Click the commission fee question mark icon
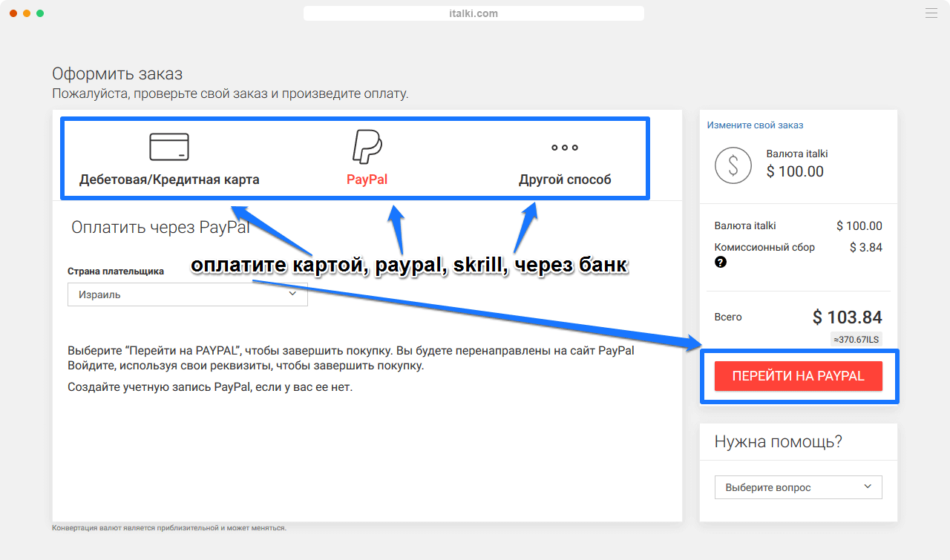950x560 pixels. point(720,263)
